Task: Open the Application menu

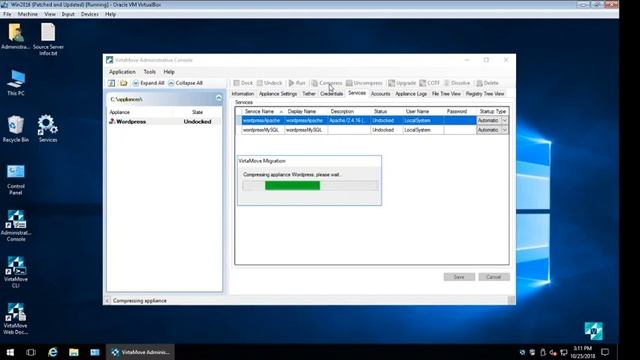Action: click(122, 72)
